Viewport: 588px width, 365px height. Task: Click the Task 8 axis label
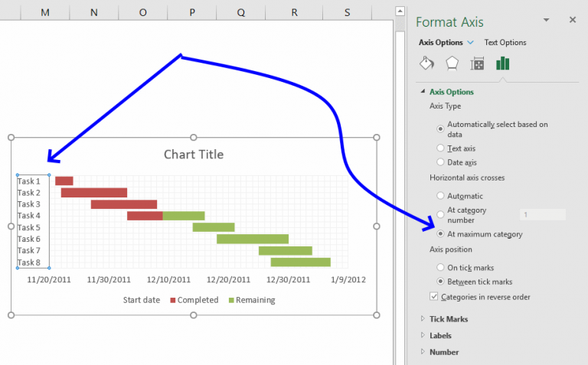[x=29, y=262]
